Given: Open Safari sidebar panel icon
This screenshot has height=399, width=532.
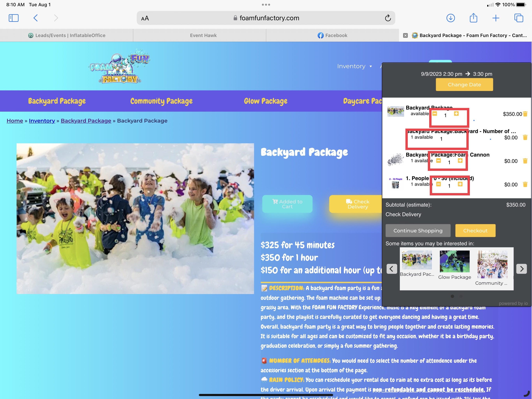Looking at the screenshot, I should coord(13,18).
